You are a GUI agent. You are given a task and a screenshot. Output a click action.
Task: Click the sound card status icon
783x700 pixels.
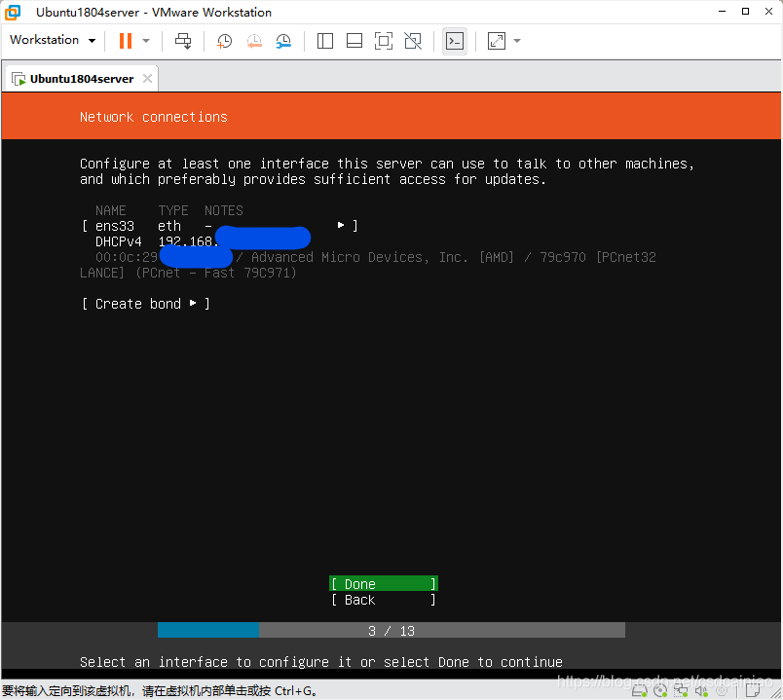tap(701, 691)
